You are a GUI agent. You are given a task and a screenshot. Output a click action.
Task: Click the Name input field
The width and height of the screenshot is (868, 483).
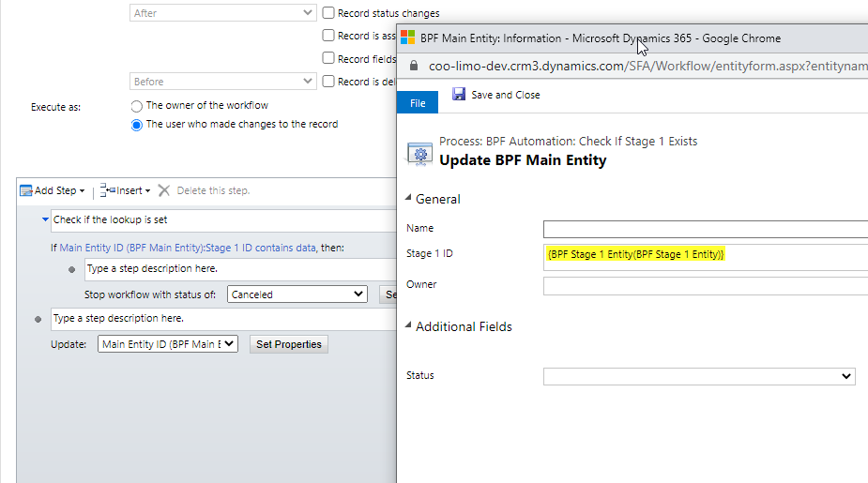pyautogui.click(x=706, y=229)
